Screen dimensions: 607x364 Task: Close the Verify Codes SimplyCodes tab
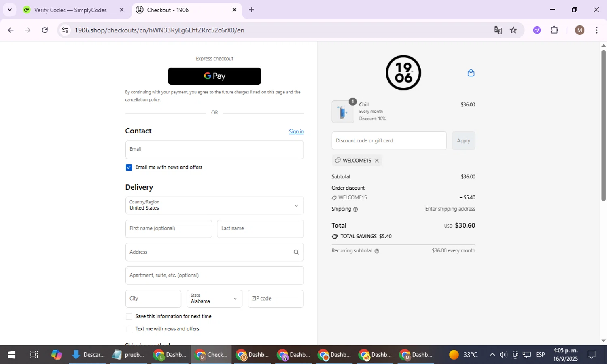point(121,10)
